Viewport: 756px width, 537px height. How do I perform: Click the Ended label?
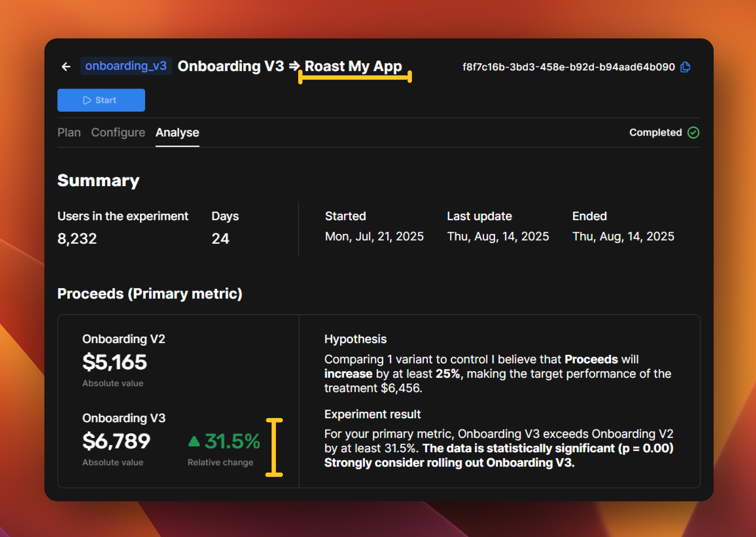(590, 216)
